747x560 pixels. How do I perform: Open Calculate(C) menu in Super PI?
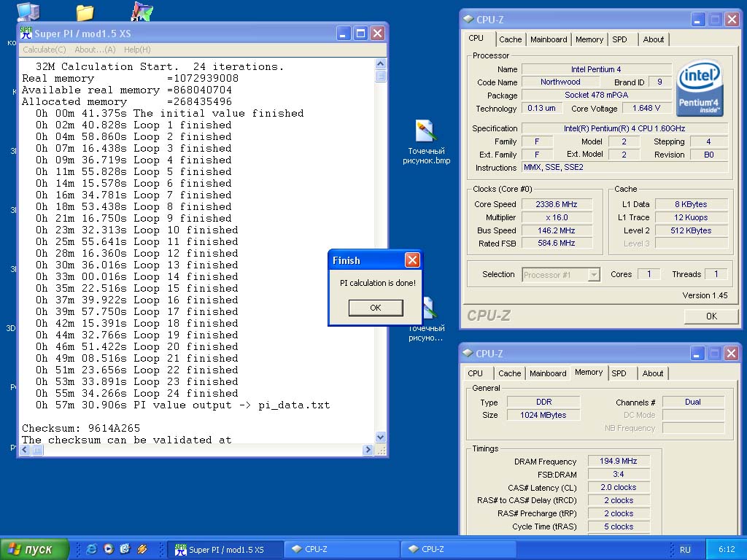44,50
